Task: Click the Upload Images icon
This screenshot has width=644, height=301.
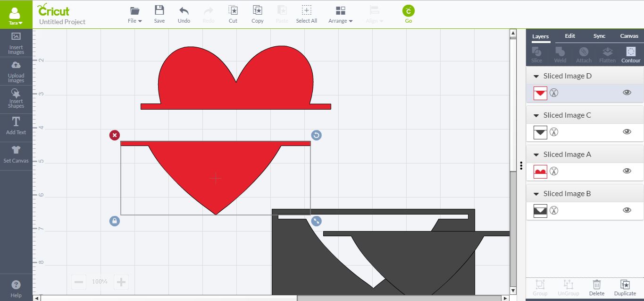Action: [x=16, y=71]
